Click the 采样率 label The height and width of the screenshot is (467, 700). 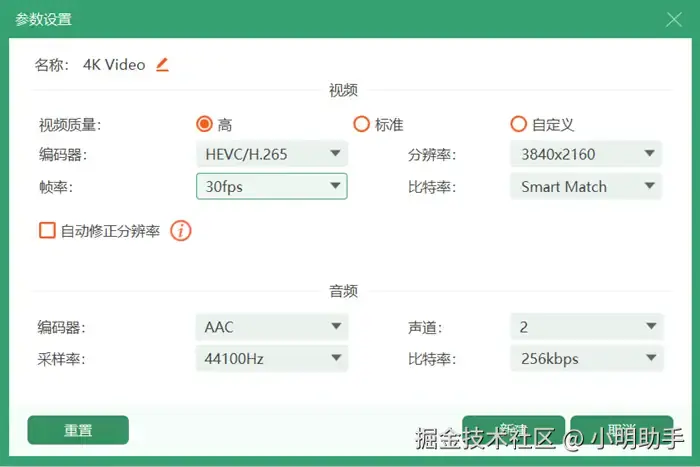pos(61,359)
